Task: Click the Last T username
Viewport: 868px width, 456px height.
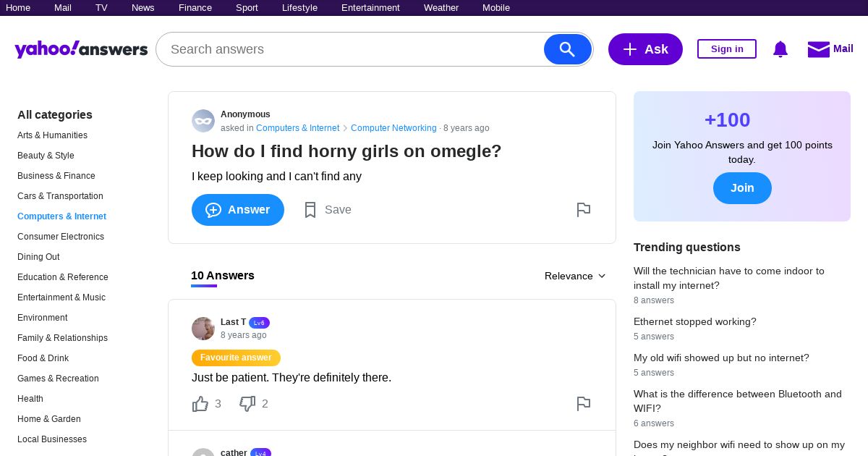Action: (233, 322)
